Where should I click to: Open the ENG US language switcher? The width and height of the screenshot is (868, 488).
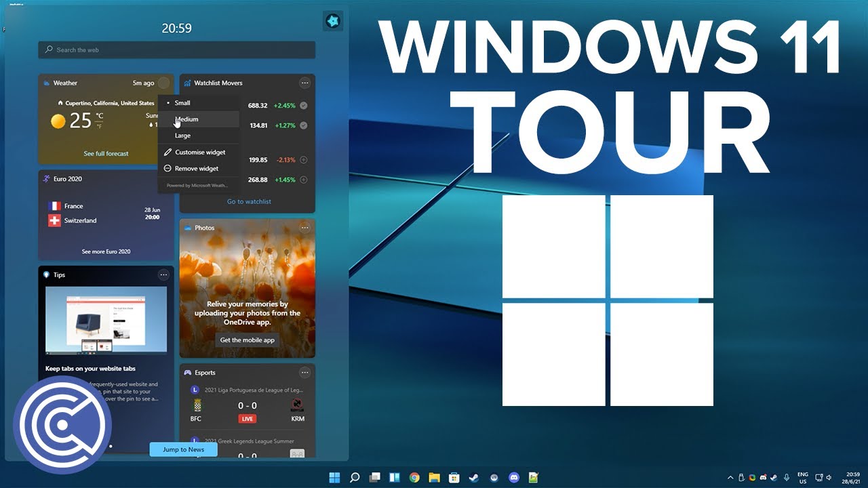tap(803, 478)
